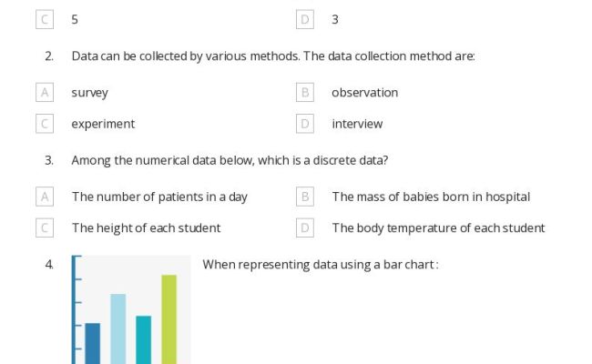Click the light blue bar in the chart

(x=118, y=328)
